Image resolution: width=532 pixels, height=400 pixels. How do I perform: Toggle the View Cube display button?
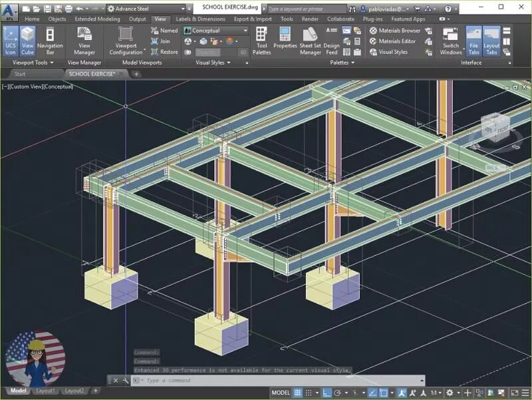27,41
